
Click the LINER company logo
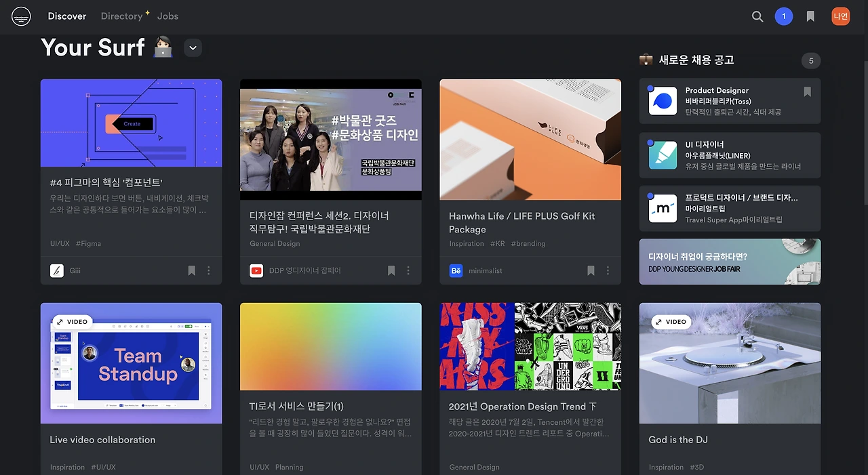point(663,155)
